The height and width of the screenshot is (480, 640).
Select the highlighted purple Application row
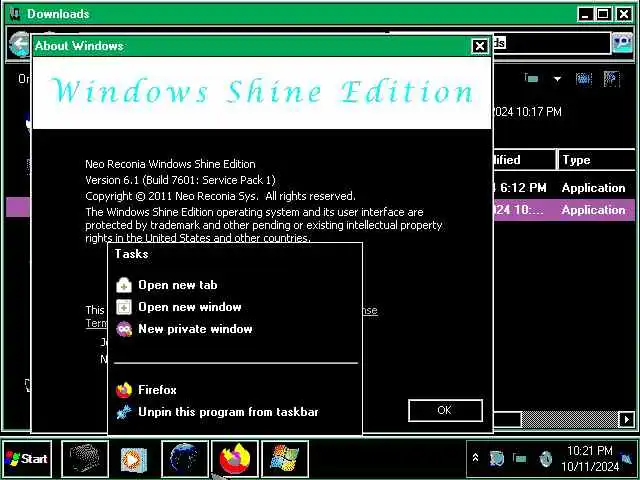564,210
